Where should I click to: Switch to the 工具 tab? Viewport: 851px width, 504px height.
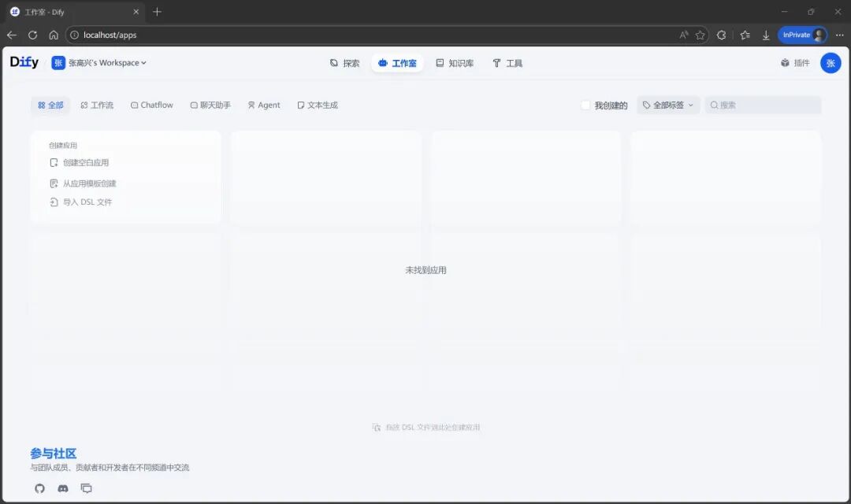[507, 64]
